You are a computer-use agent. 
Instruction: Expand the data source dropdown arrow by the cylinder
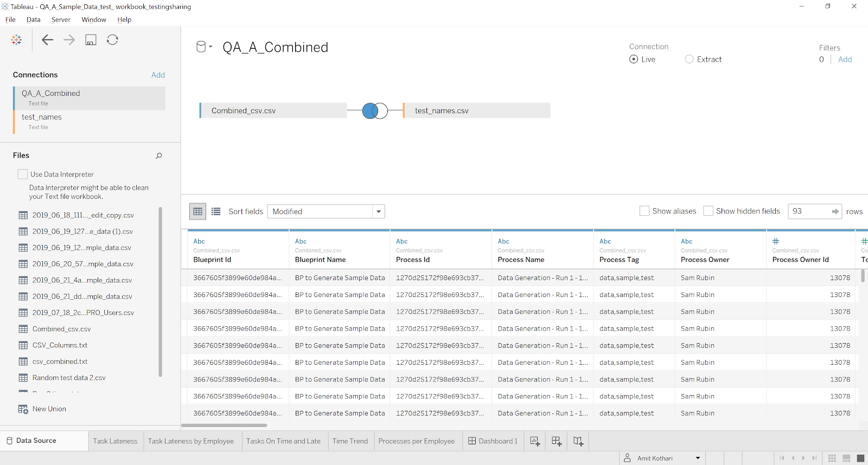pos(210,47)
